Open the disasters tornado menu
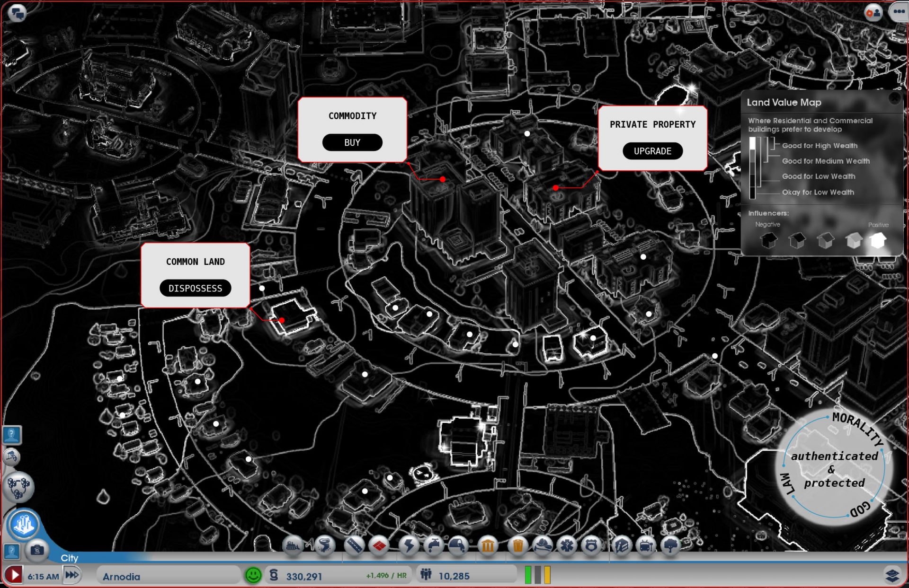909x588 pixels. coord(324,546)
